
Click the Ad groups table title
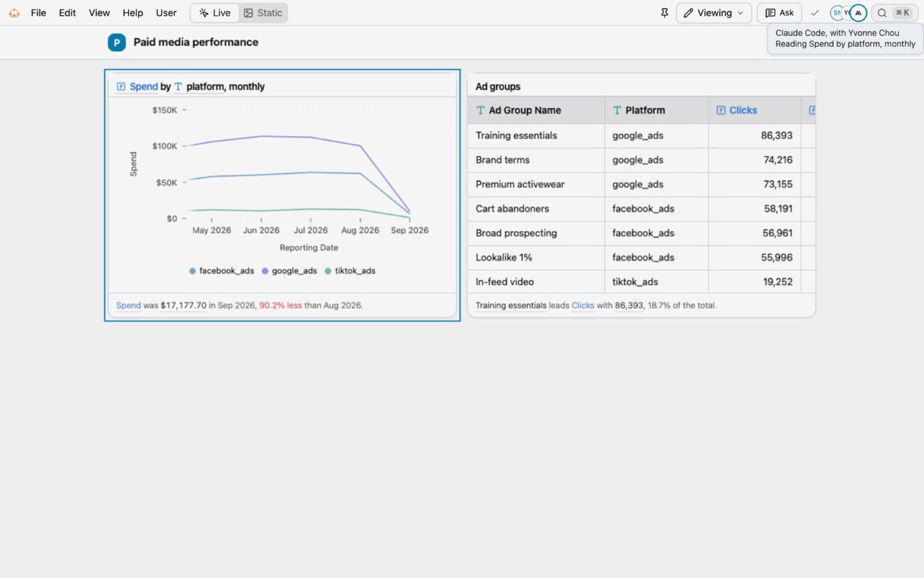point(497,86)
